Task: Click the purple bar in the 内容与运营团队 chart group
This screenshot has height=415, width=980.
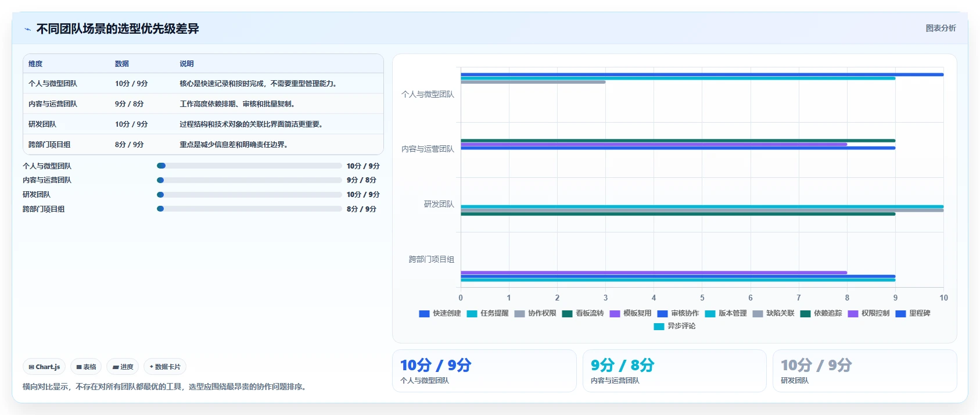Action: pos(654,144)
